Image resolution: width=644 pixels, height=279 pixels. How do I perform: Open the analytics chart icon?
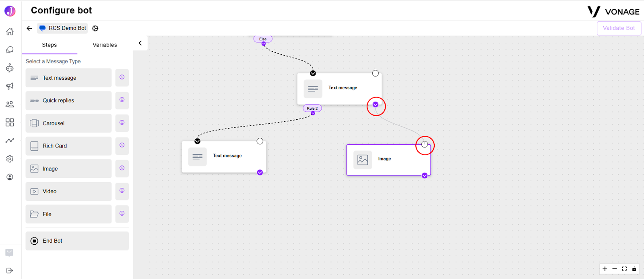[10, 140]
